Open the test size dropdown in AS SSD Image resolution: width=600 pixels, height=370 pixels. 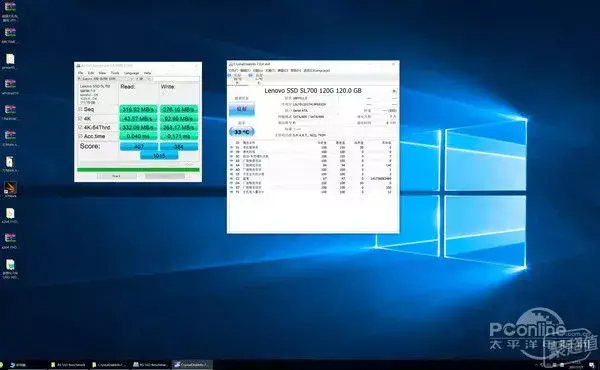pyautogui.click(x=144, y=78)
